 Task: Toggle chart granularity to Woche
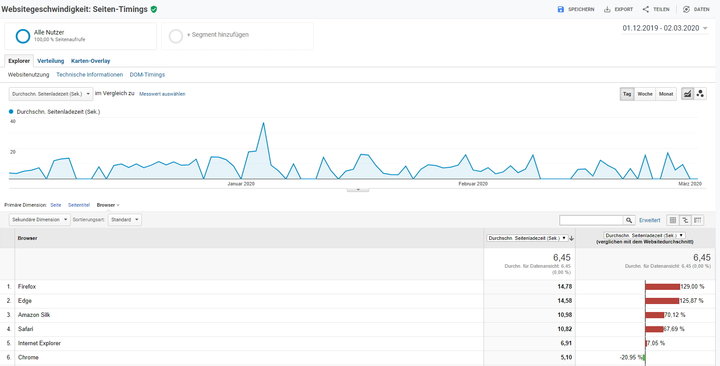645,94
